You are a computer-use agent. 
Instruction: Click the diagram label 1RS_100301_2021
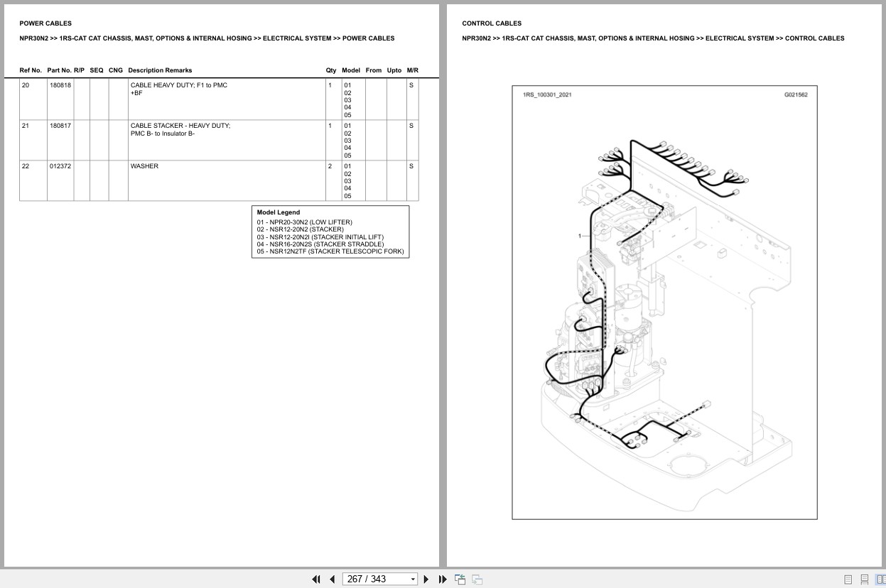(x=547, y=94)
